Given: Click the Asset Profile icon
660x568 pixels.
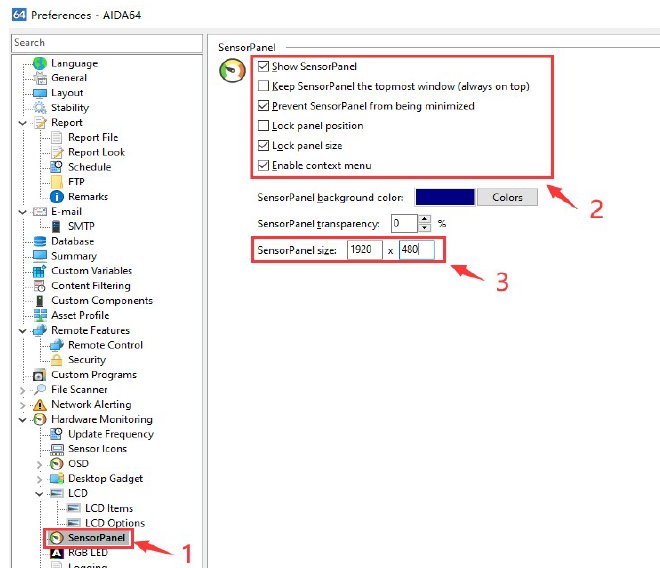Looking at the screenshot, I should coord(40,315).
